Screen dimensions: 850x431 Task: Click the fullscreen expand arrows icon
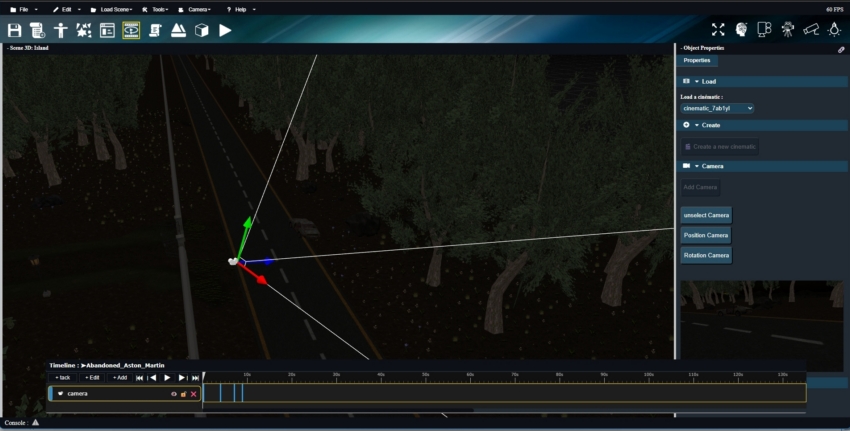coord(718,30)
